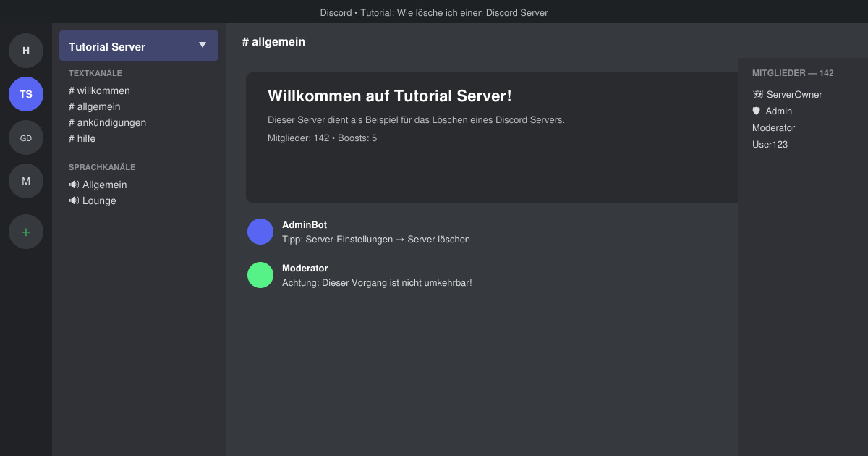Screen dimensions: 868x456
Task: Select the TS Tutorial Server icon
Action: tap(26, 94)
